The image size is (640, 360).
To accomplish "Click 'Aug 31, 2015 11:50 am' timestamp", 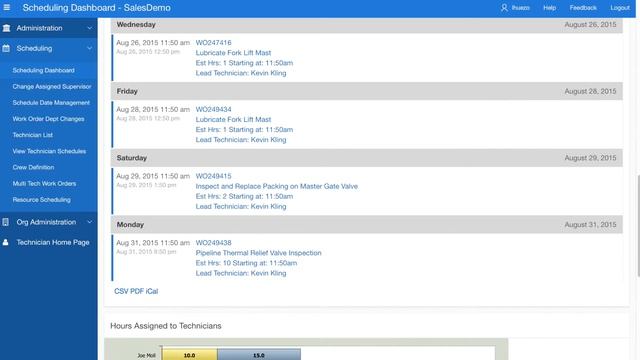I will coord(153,243).
